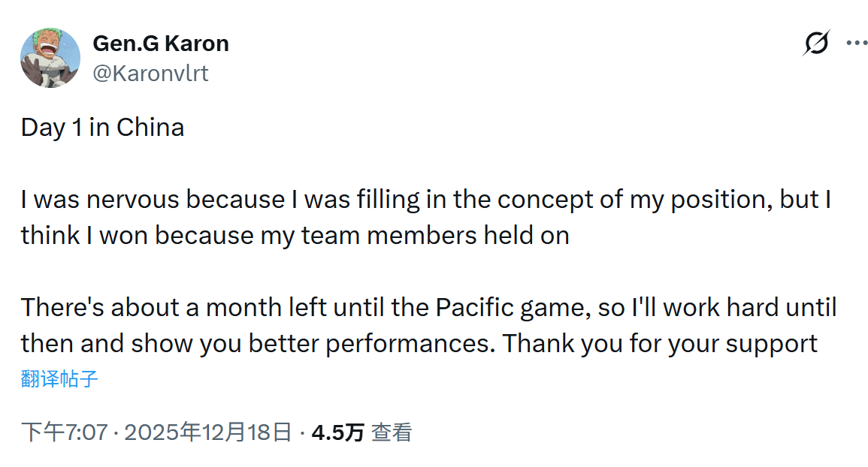Click the line starting "I was nervous because"
Image resolution: width=868 pixels, height=467 pixels.
coord(425,200)
